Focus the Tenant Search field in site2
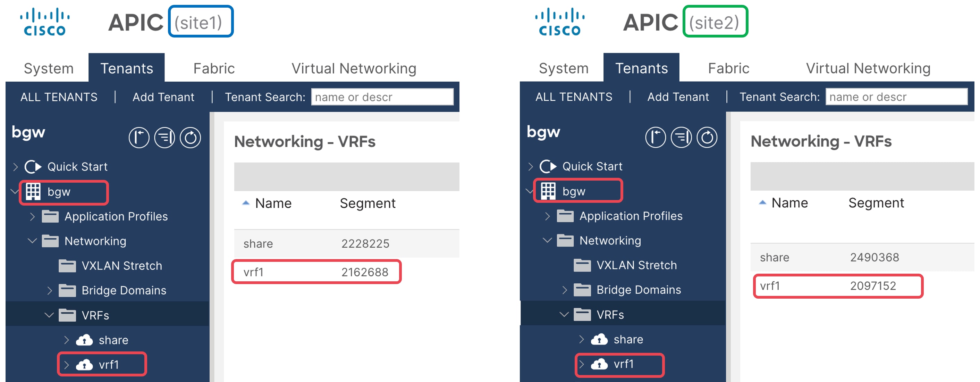This screenshot has width=980, height=382. click(x=897, y=96)
